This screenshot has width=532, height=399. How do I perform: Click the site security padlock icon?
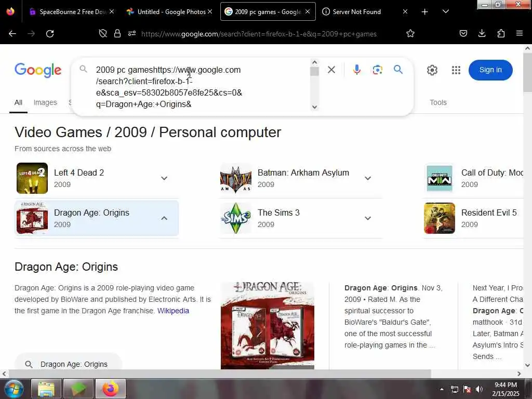(117, 34)
